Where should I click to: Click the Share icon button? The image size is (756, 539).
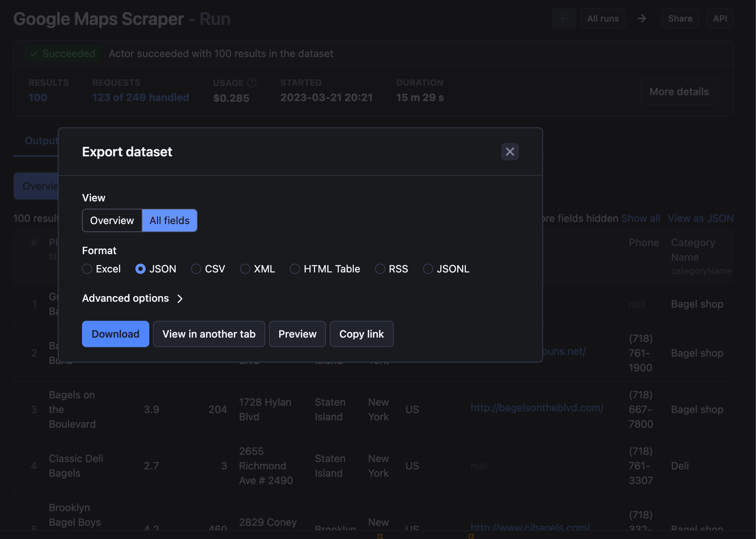pyautogui.click(x=680, y=19)
